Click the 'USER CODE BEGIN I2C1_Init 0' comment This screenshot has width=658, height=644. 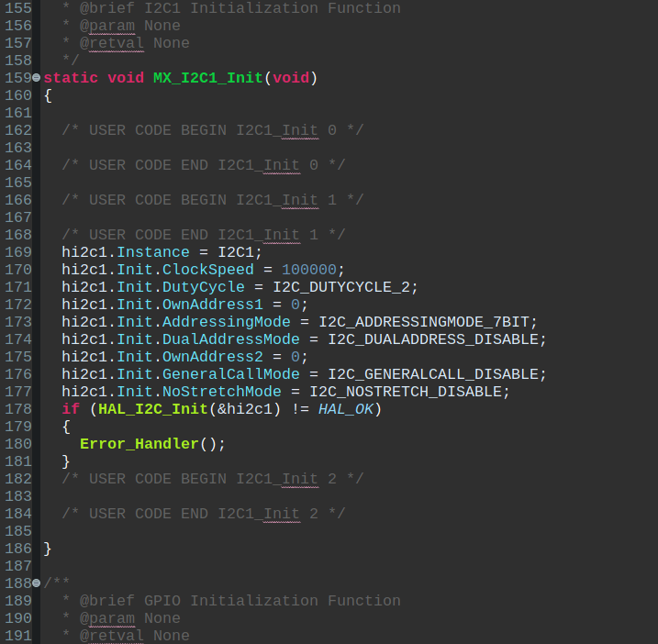[x=212, y=130]
